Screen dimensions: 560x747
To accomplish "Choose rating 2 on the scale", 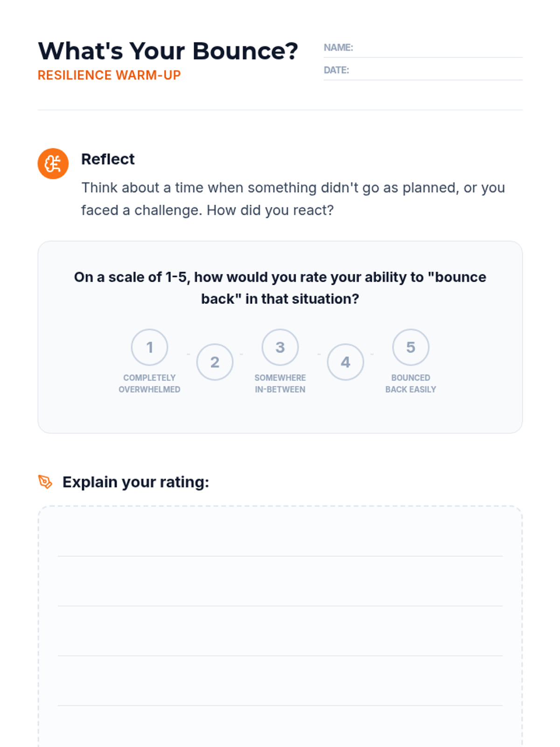I will click(215, 362).
